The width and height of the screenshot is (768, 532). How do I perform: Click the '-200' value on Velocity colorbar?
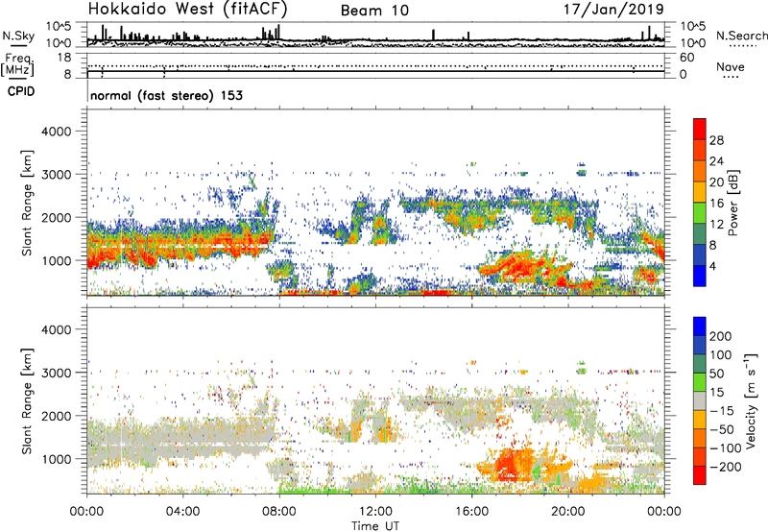pos(726,467)
